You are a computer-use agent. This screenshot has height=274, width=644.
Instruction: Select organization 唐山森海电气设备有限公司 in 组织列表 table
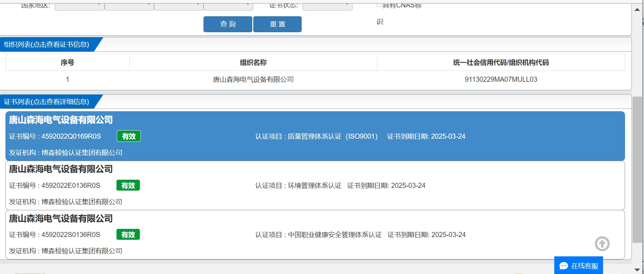[x=253, y=79]
